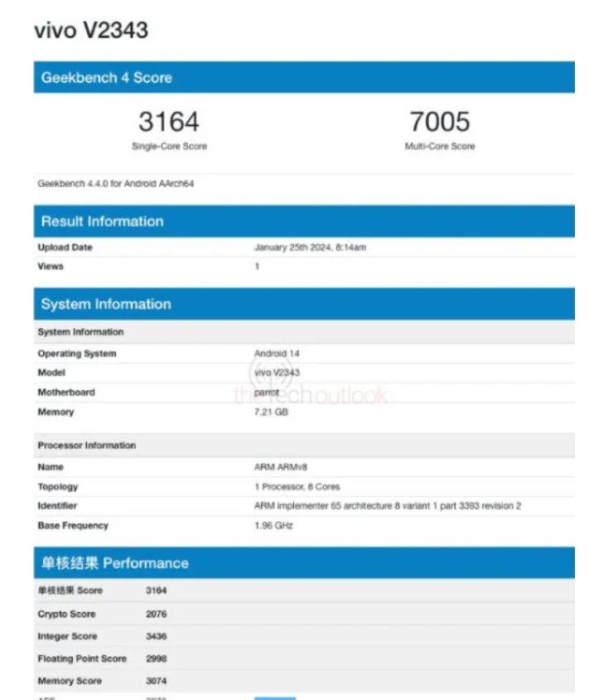The height and width of the screenshot is (700, 589).
Task: Click the processor Name label
Action: pyautogui.click(x=51, y=467)
